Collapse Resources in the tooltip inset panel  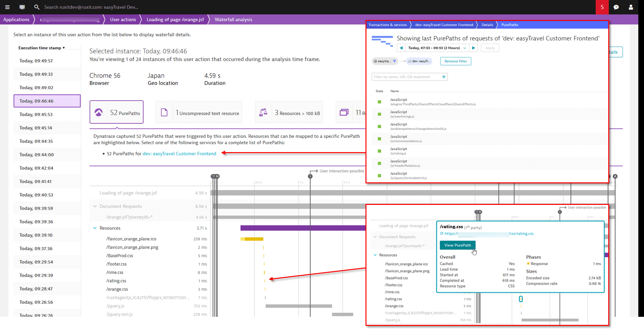coord(375,255)
